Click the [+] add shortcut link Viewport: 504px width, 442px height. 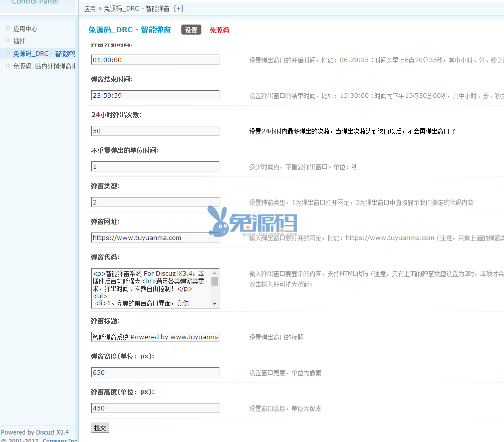coord(178,9)
